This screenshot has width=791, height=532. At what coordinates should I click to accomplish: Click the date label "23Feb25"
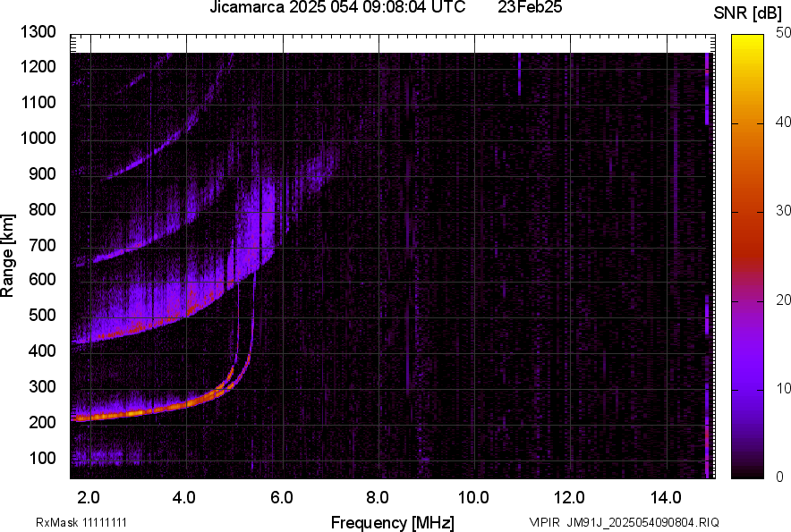532,8
